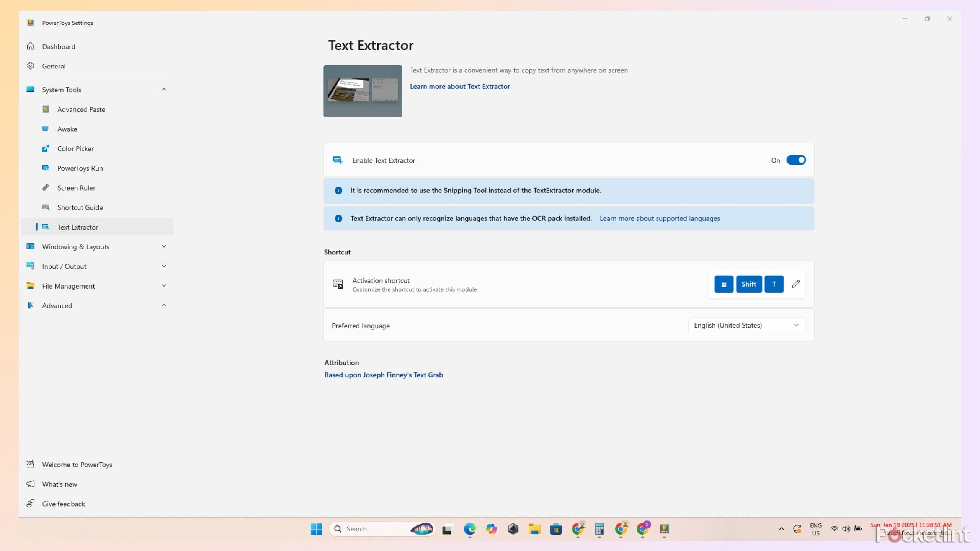Launch Microsoft Edge from taskbar
The width and height of the screenshot is (980, 551).
[469, 529]
